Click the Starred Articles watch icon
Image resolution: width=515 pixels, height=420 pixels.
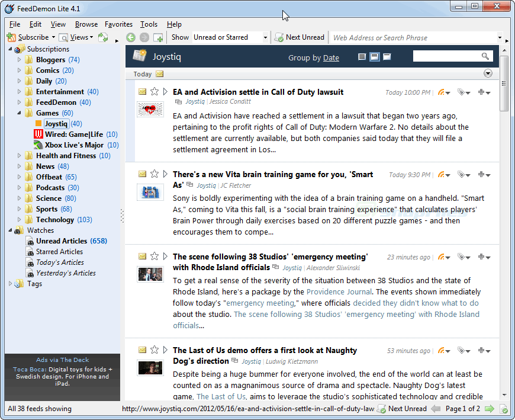[30, 252]
